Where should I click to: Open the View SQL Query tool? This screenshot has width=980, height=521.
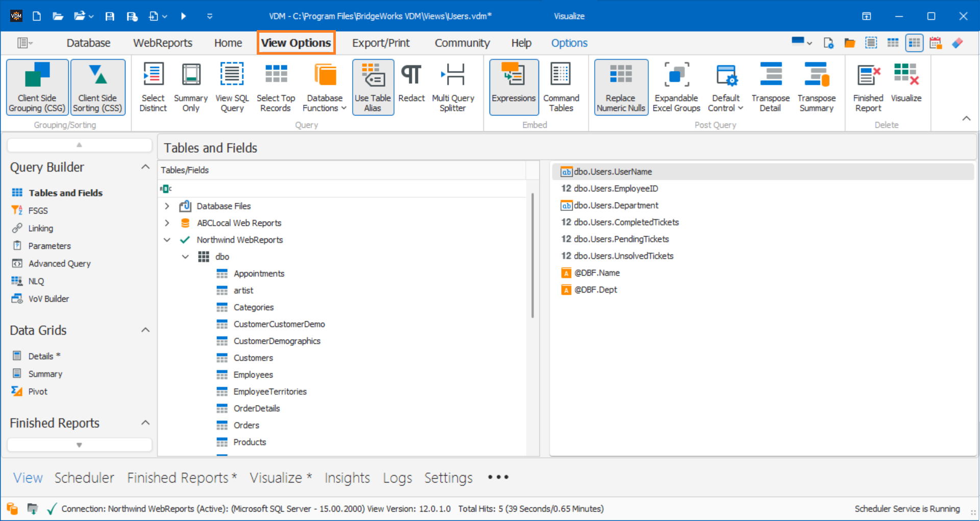coord(232,87)
